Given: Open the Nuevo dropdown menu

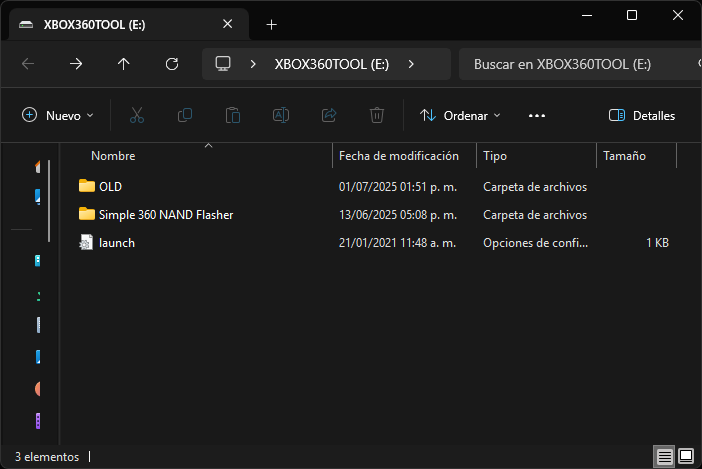Looking at the screenshot, I should pos(58,115).
